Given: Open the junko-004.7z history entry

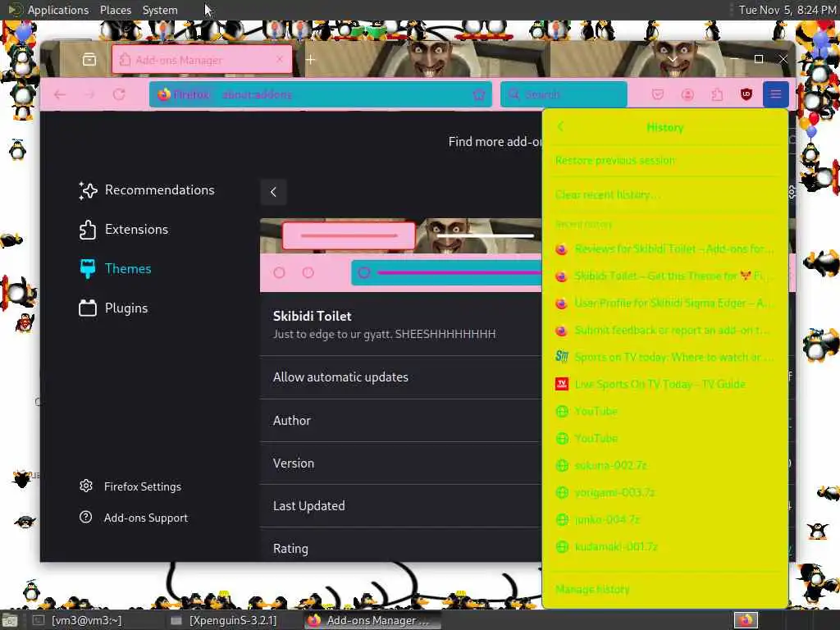Looking at the screenshot, I should [x=664, y=519].
